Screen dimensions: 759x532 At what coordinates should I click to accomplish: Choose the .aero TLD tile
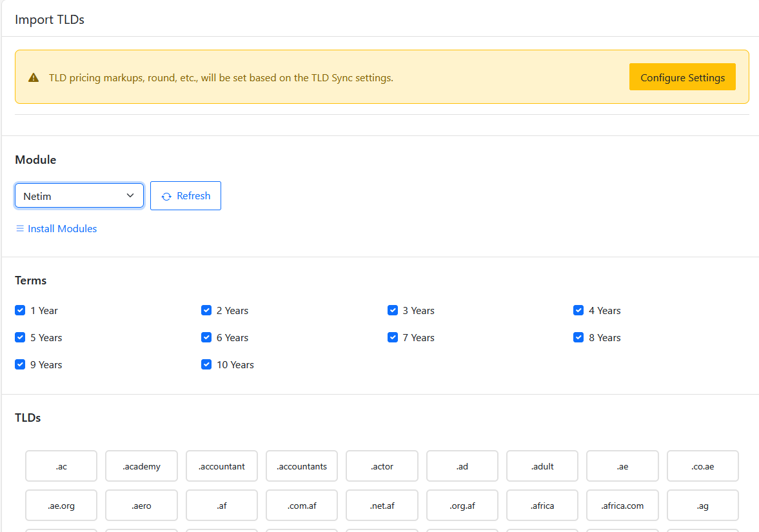click(x=141, y=506)
